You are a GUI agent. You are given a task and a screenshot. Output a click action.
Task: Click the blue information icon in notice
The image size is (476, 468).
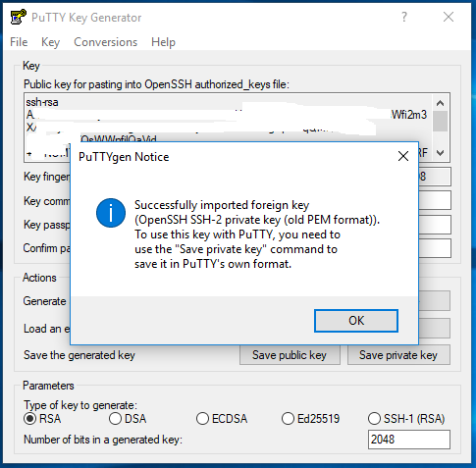pyautogui.click(x=111, y=213)
